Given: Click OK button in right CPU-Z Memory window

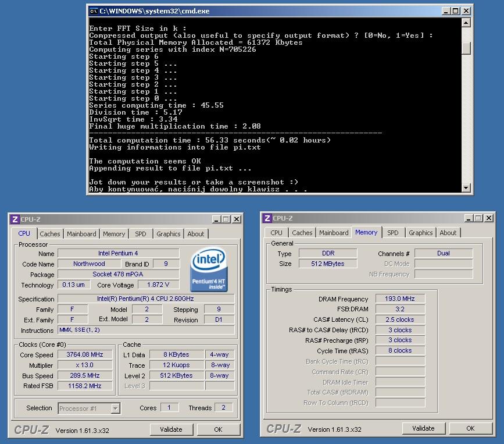Looking at the screenshot, I should pyautogui.click(x=470, y=428).
